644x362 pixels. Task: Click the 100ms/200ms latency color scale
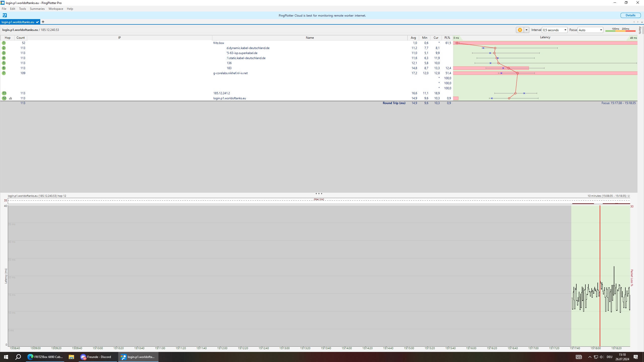(620, 30)
